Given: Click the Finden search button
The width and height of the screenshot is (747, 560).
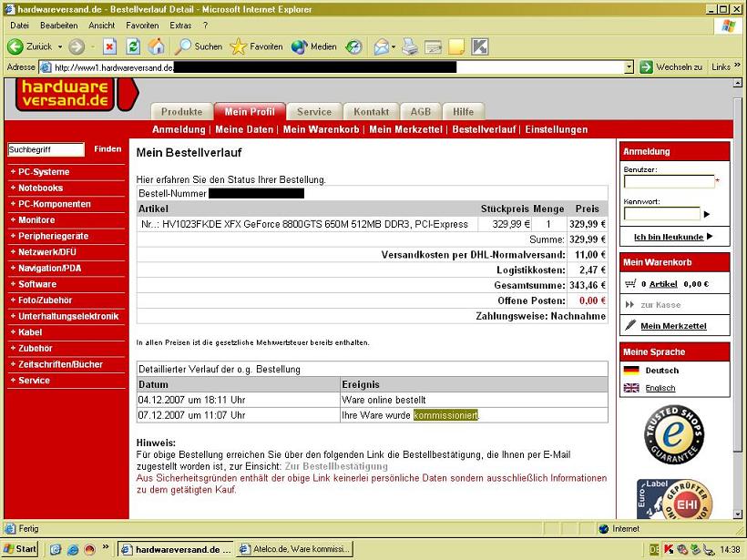Looking at the screenshot, I should (107, 149).
